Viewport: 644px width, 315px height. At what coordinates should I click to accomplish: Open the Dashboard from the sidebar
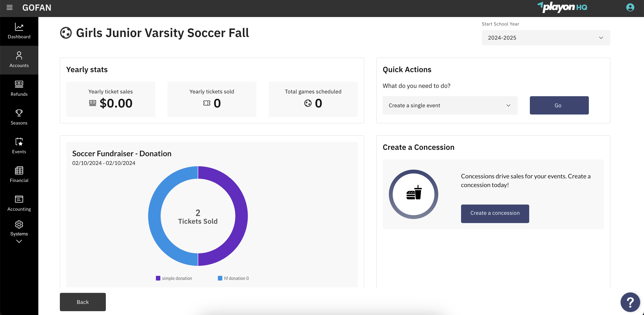[x=19, y=31]
